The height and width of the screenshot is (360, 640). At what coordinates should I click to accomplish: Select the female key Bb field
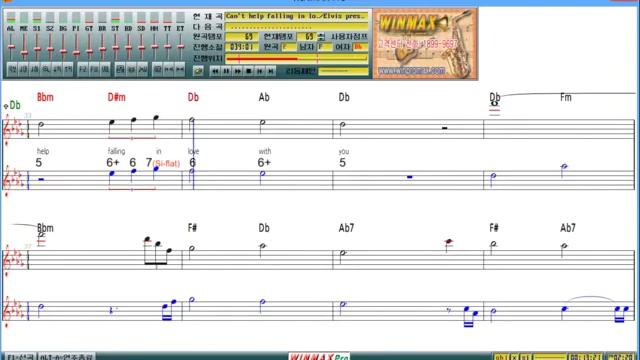pos(360,47)
